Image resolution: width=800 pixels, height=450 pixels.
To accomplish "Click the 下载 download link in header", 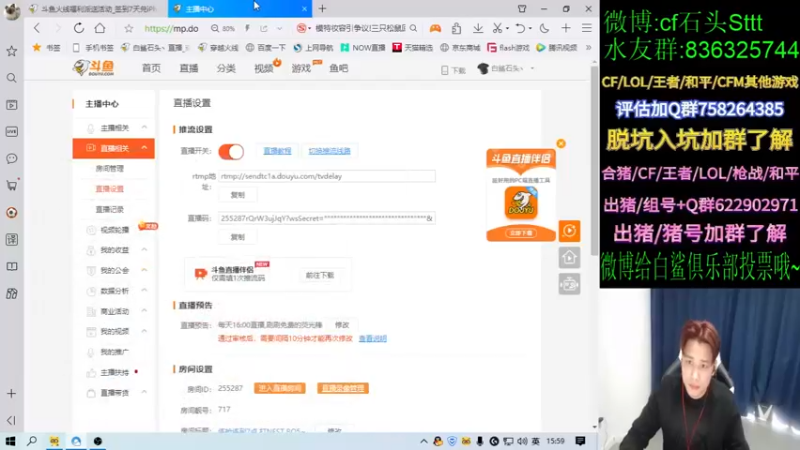I will coord(453,70).
